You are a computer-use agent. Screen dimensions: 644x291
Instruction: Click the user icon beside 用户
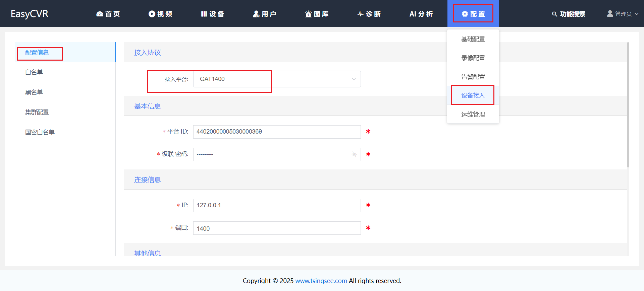coord(256,14)
